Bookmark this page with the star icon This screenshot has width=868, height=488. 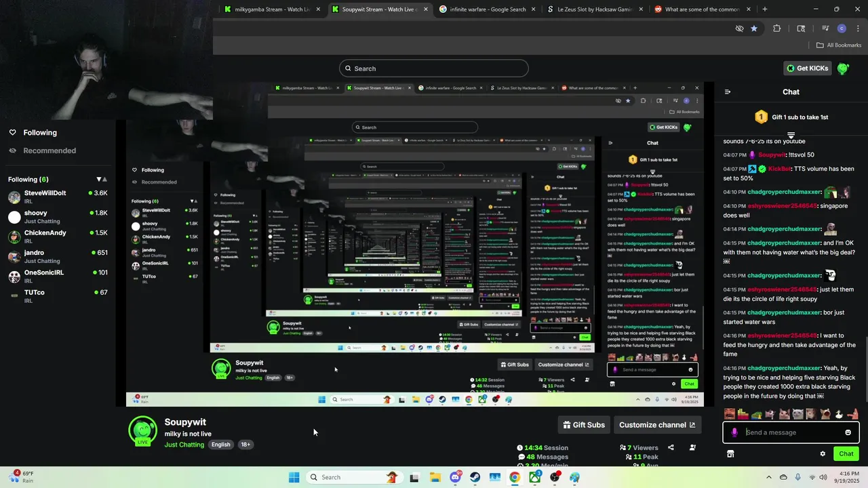coord(754,28)
